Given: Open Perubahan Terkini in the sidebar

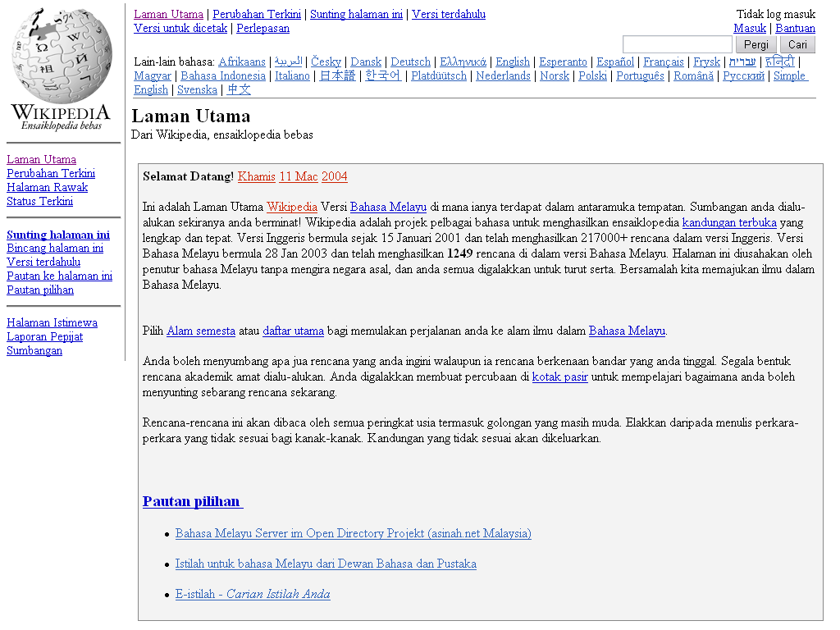Looking at the screenshot, I should pos(51,174).
